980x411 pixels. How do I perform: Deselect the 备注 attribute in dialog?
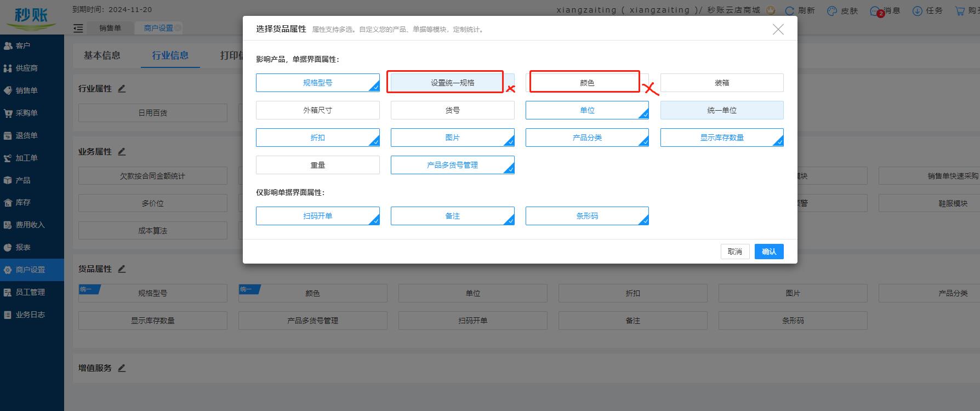tap(453, 216)
